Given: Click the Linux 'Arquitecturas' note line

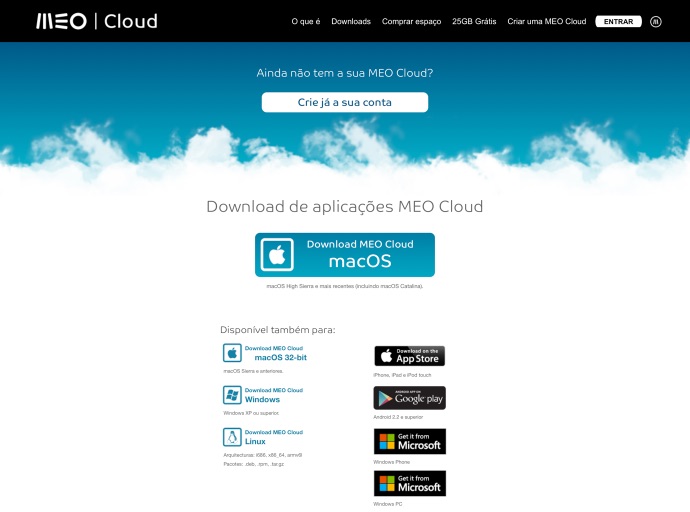Looking at the screenshot, I should pyautogui.click(x=262, y=455).
